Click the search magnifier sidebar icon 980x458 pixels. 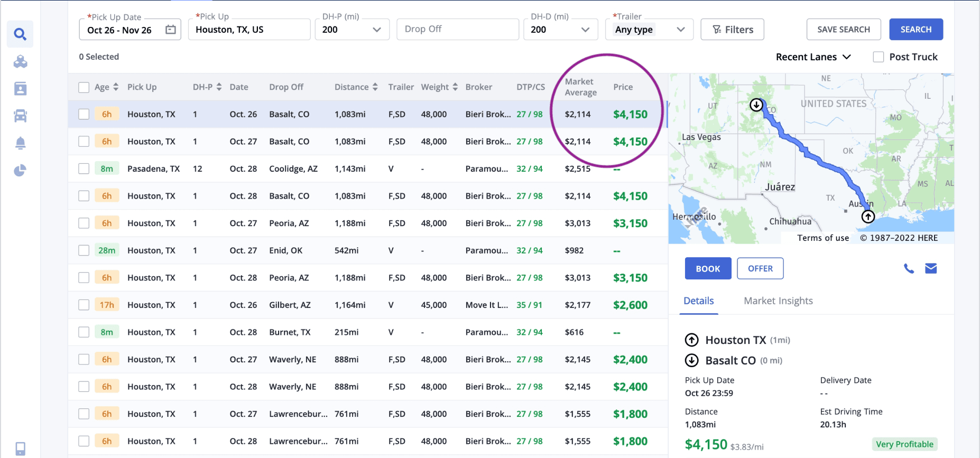click(20, 34)
